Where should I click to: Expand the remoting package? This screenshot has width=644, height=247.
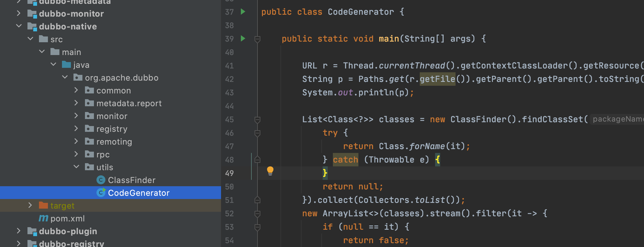click(76, 141)
